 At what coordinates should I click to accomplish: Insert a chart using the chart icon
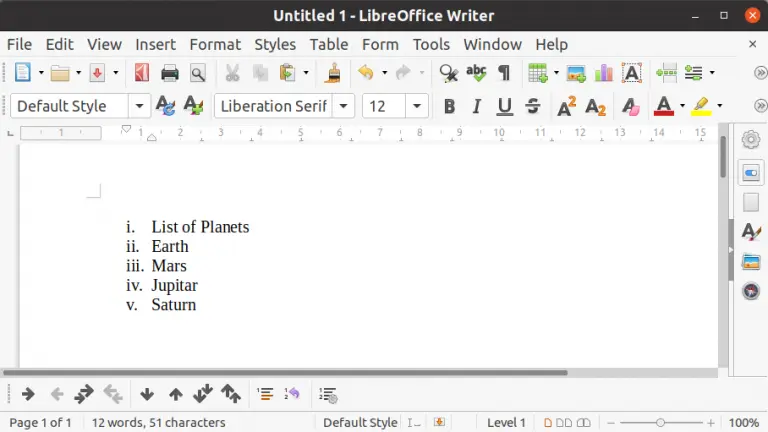(603, 73)
